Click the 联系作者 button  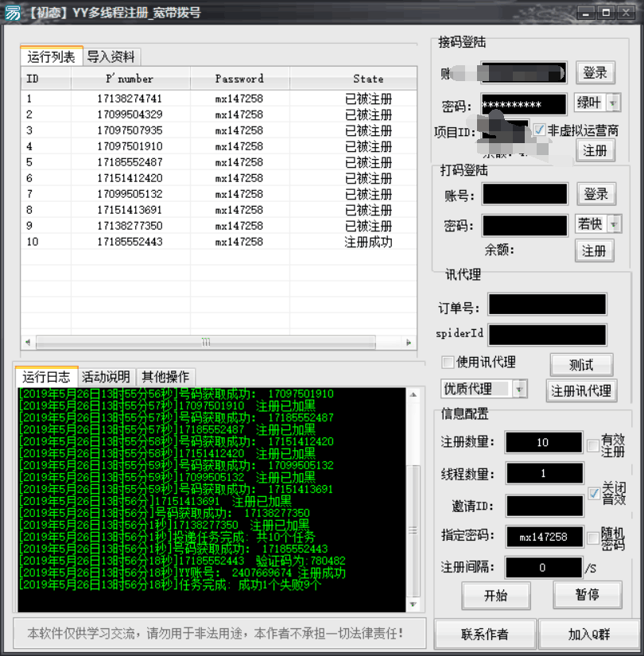[484, 635]
